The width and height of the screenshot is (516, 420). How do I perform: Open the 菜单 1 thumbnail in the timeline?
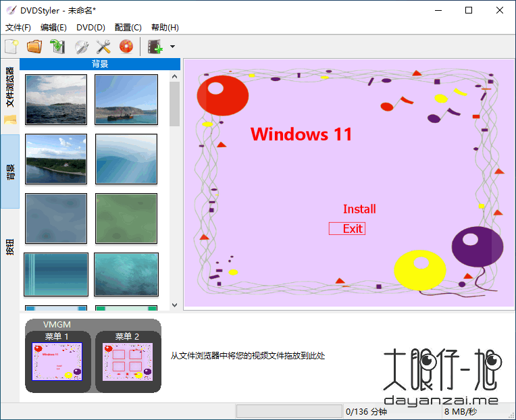[57, 362]
